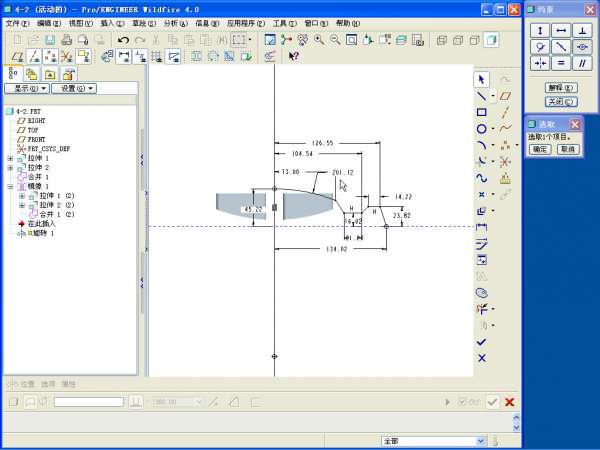Apply the parallel constraint
The height and width of the screenshot is (450, 600).
[x=583, y=63]
